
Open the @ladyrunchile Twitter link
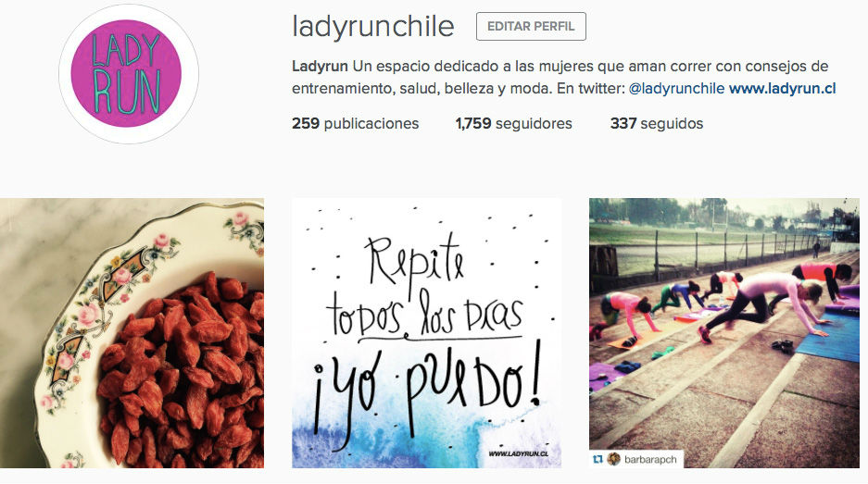pyautogui.click(x=676, y=89)
